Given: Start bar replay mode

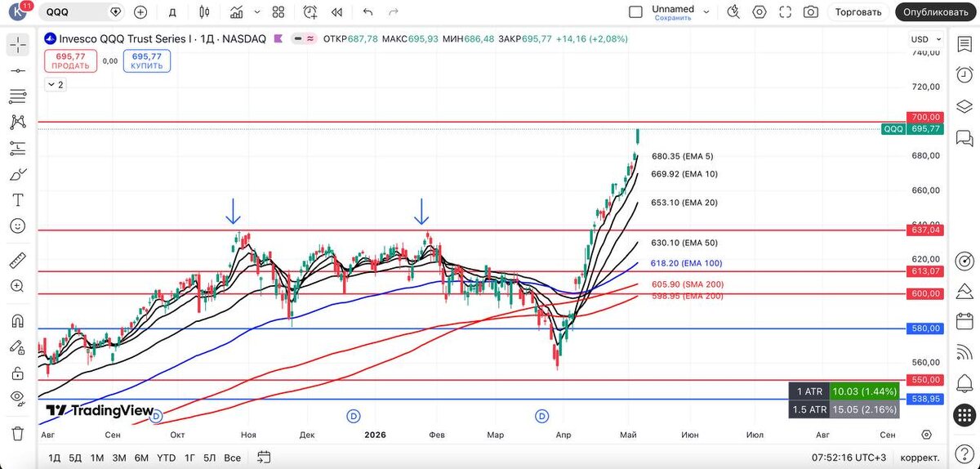Looking at the screenshot, I should (x=336, y=12).
